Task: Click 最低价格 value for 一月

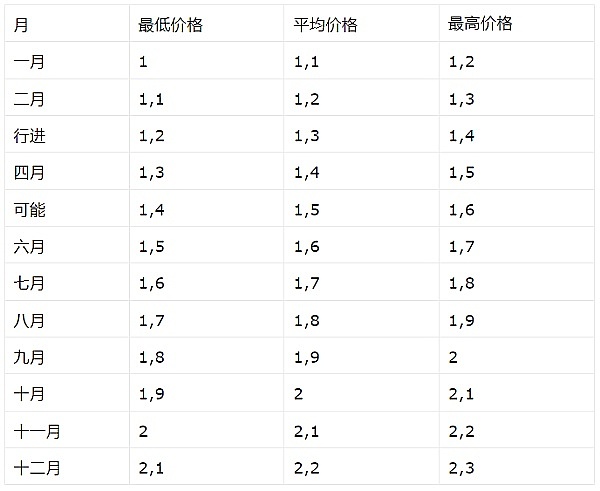Action: [x=144, y=62]
